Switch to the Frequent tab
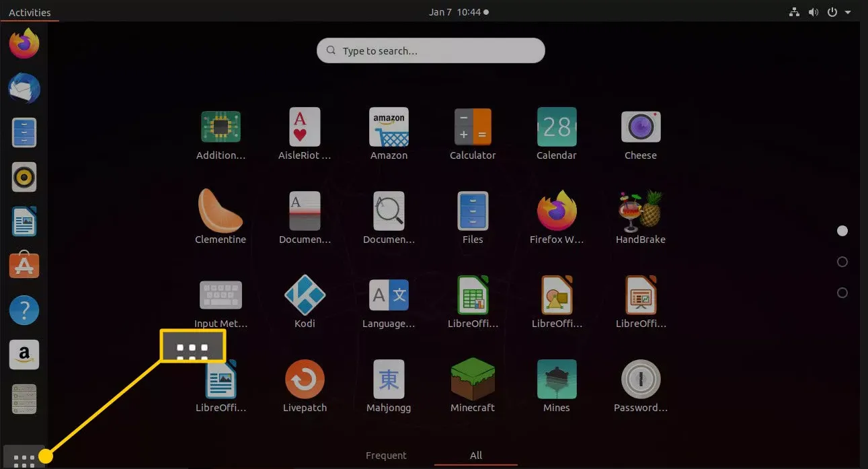Screen dimensions: 868x469 click(x=386, y=456)
